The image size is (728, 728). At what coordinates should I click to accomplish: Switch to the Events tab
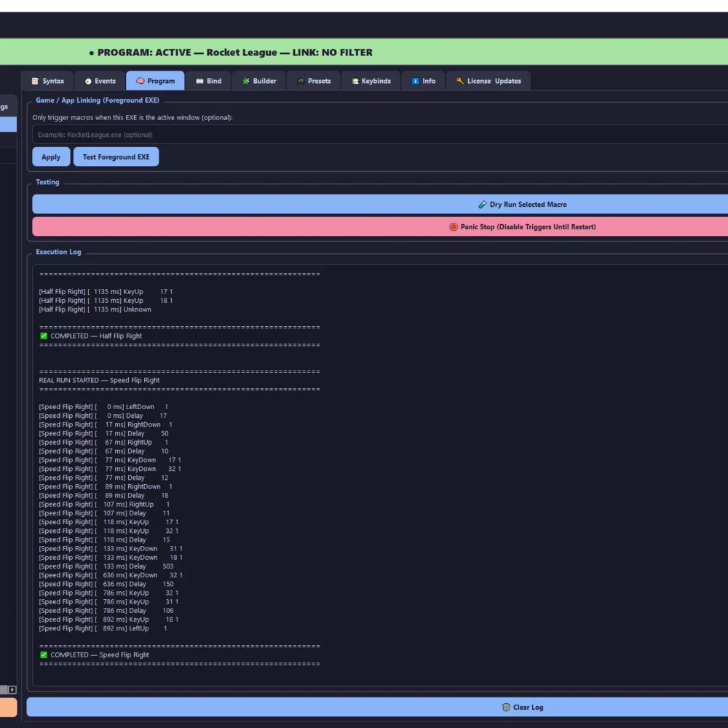(99, 81)
